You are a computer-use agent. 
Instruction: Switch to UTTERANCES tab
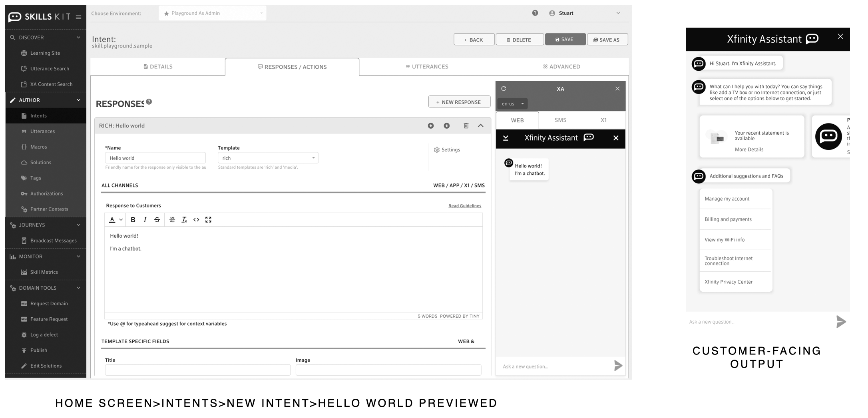coord(427,66)
